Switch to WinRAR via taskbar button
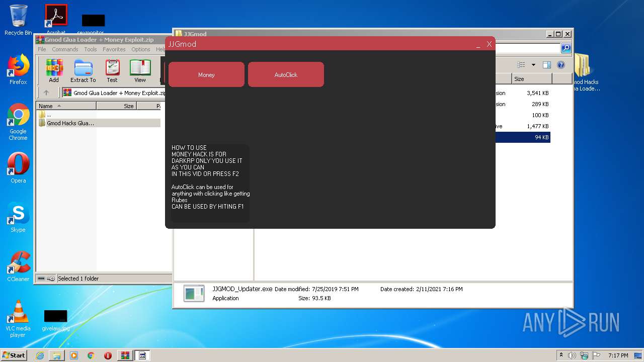This screenshot has width=644, height=362. click(x=125, y=355)
